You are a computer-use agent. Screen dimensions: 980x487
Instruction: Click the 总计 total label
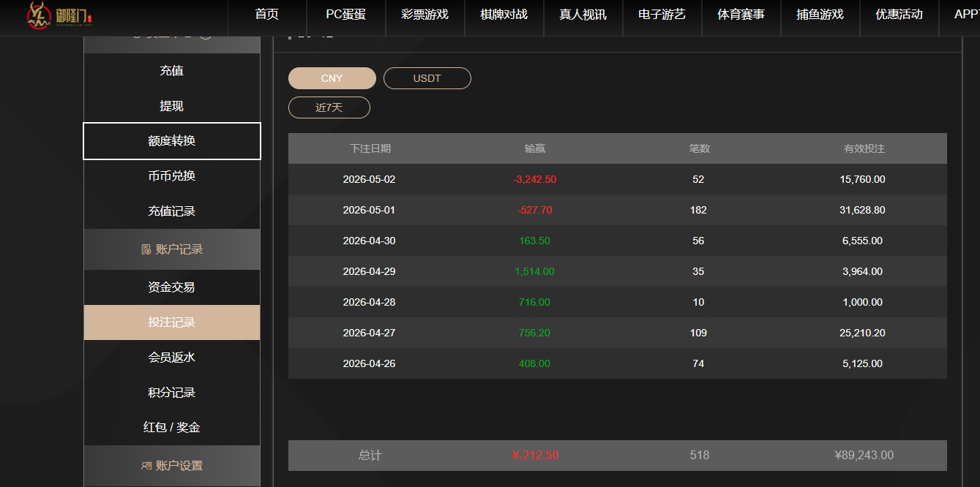pyautogui.click(x=370, y=456)
